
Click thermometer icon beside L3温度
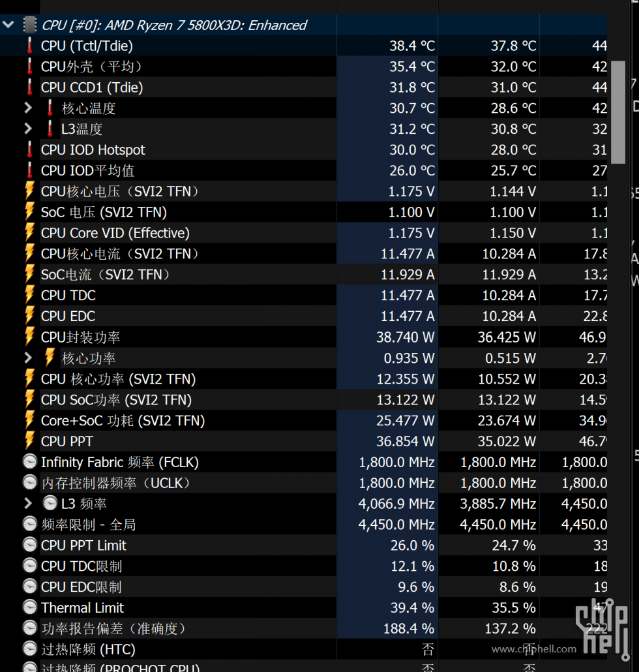(50, 129)
